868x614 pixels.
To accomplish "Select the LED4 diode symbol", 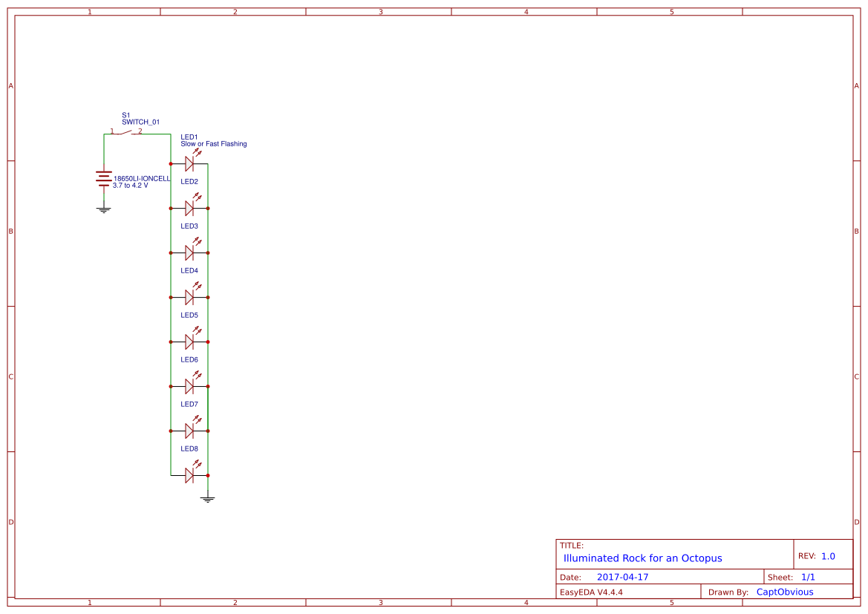I will click(x=190, y=295).
